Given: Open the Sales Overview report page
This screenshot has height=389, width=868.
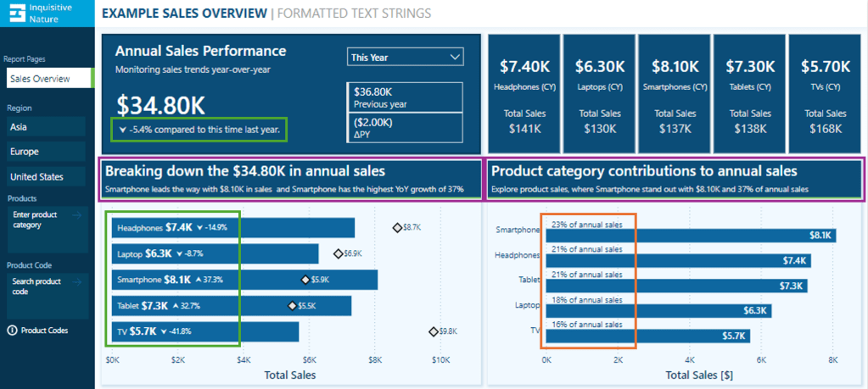Looking at the screenshot, I should 48,79.
